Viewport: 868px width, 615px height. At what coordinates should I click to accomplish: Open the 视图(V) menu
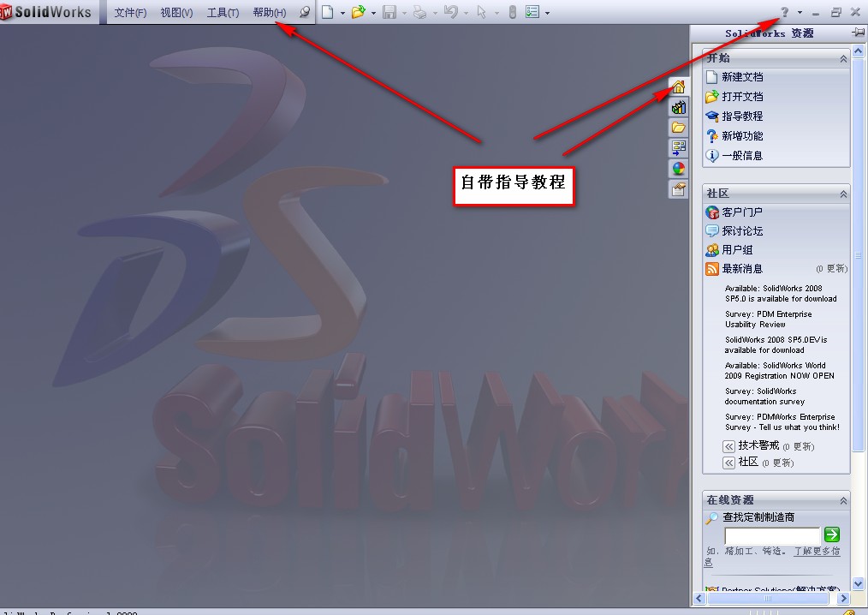pos(176,12)
